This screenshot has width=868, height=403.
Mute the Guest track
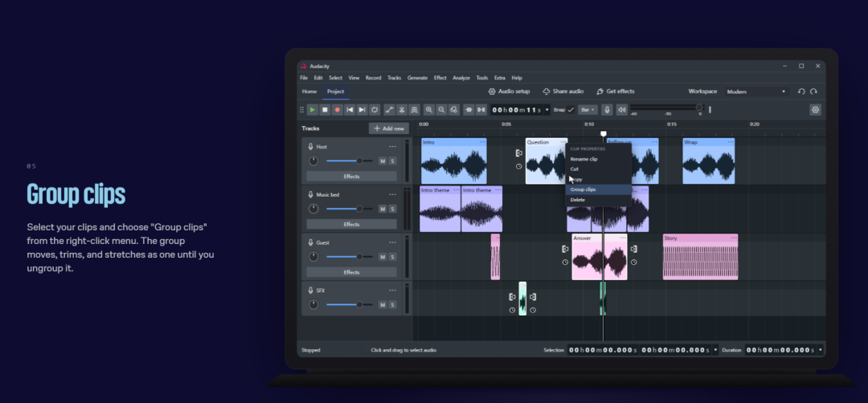(383, 257)
